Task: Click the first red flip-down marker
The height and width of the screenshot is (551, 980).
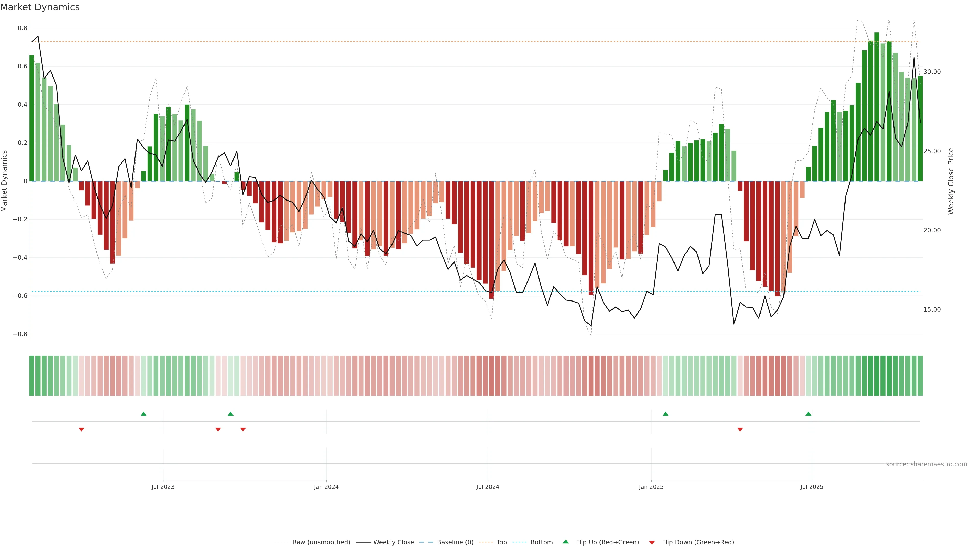Action: click(x=81, y=429)
